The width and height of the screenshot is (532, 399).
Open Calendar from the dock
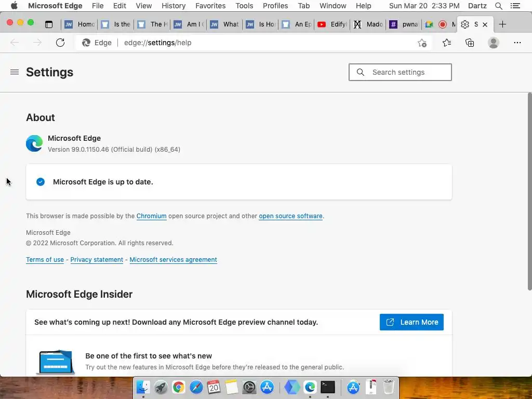(214, 387)
